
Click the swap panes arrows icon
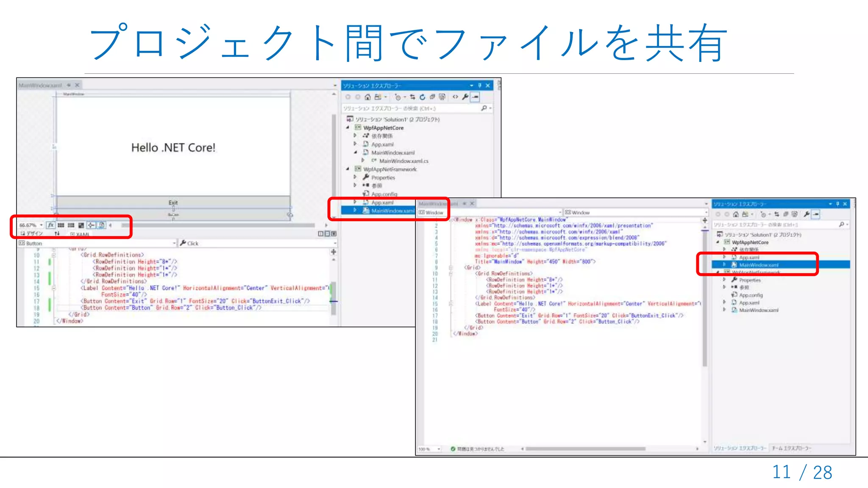click(x=57, y=234)
